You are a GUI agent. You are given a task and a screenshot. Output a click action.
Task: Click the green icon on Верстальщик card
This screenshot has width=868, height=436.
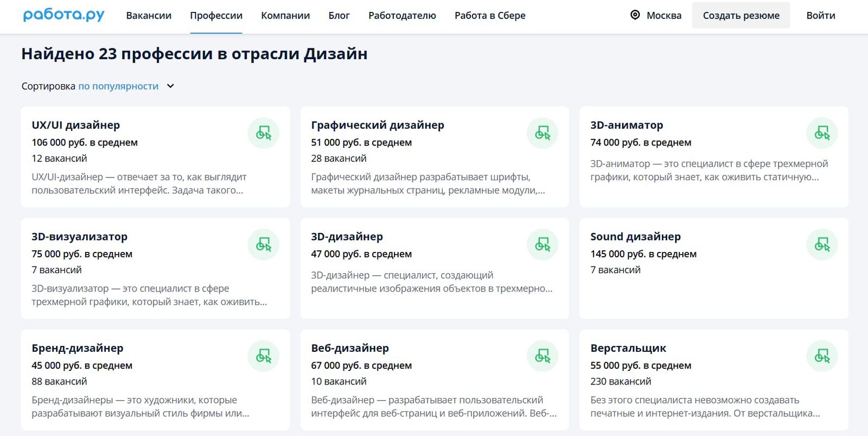[821, 356]
